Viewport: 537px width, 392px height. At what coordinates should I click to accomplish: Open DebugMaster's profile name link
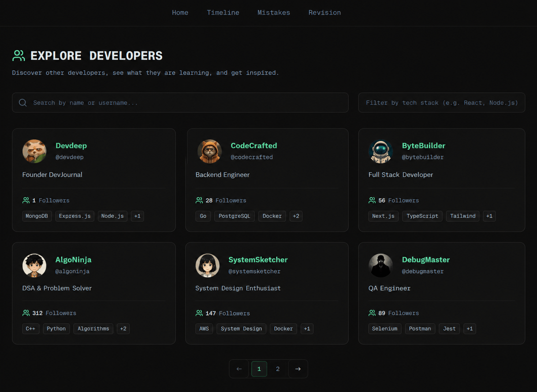coord(426,260)
